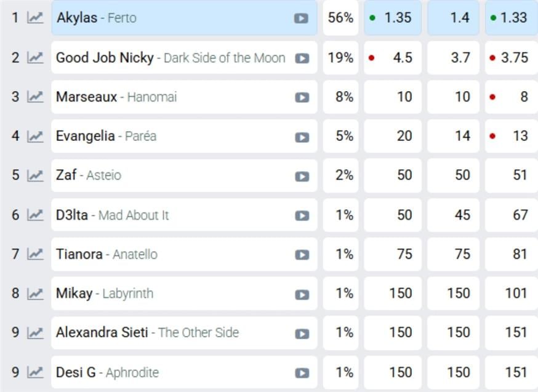Image resolution: width=538 pixels, height=392 pixels.
Task: Play Evangelia - Paréa video
Action: pyautogui.click(x=302, y=137)
